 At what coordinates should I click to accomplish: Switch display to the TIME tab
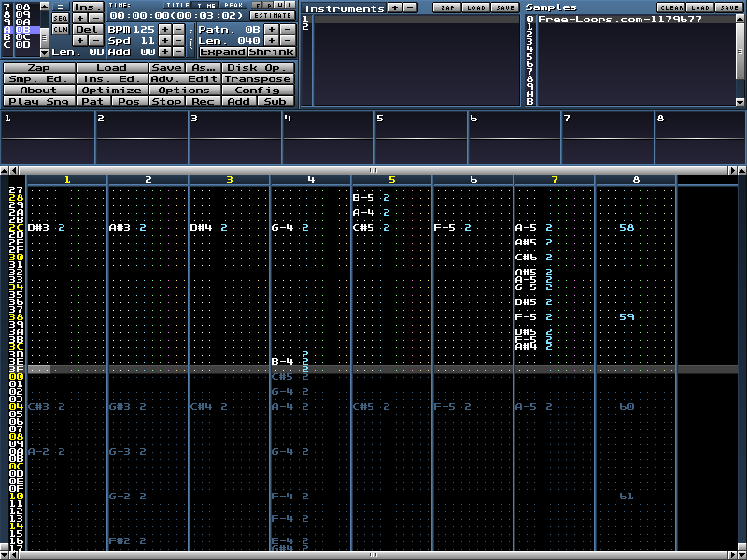point(206,6)
